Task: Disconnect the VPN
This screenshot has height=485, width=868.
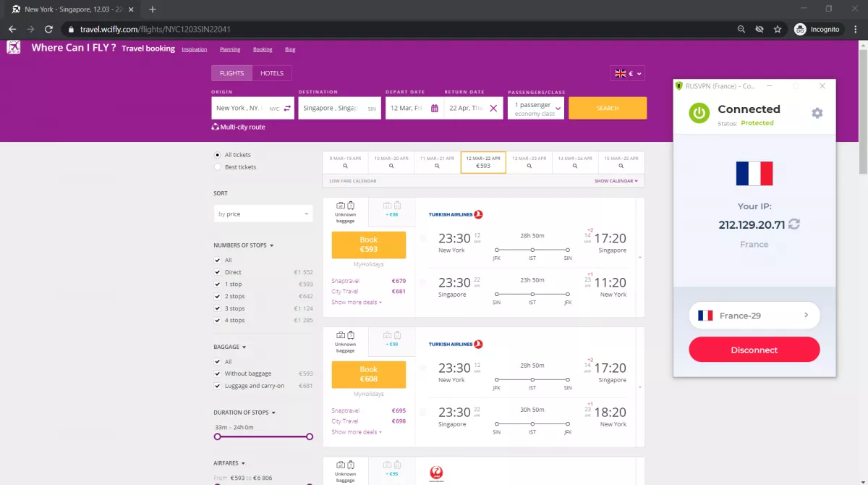Action: click(754, 350)
